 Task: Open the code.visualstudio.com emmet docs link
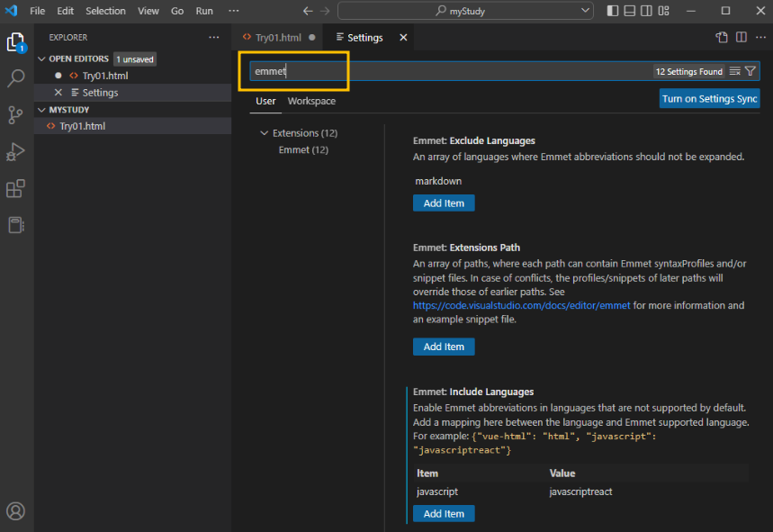522,306
